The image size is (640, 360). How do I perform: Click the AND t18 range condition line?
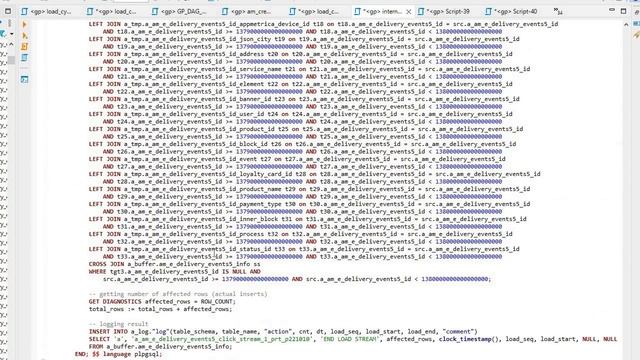(302, 31)
